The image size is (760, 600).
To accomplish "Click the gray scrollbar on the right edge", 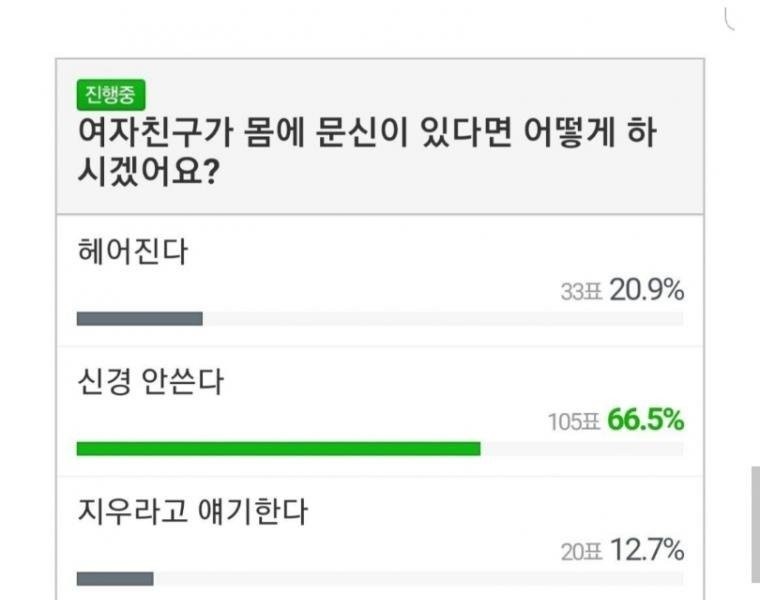I will [755, 524].
